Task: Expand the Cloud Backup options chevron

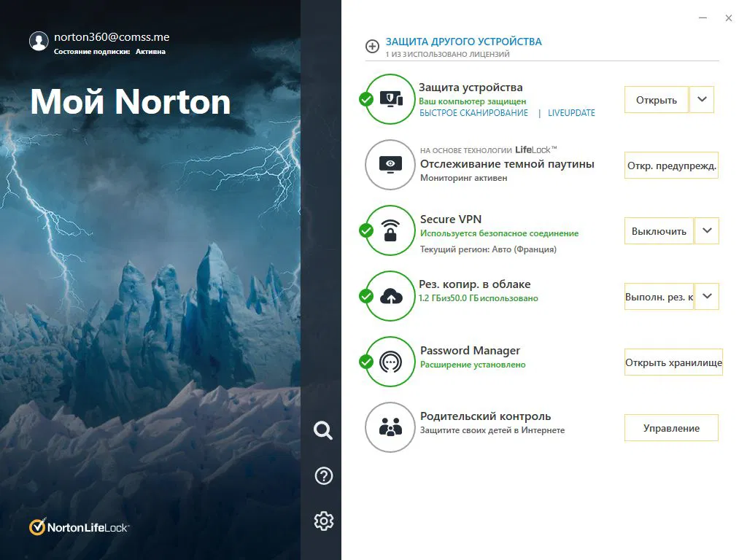Action: tap(705, 296)
